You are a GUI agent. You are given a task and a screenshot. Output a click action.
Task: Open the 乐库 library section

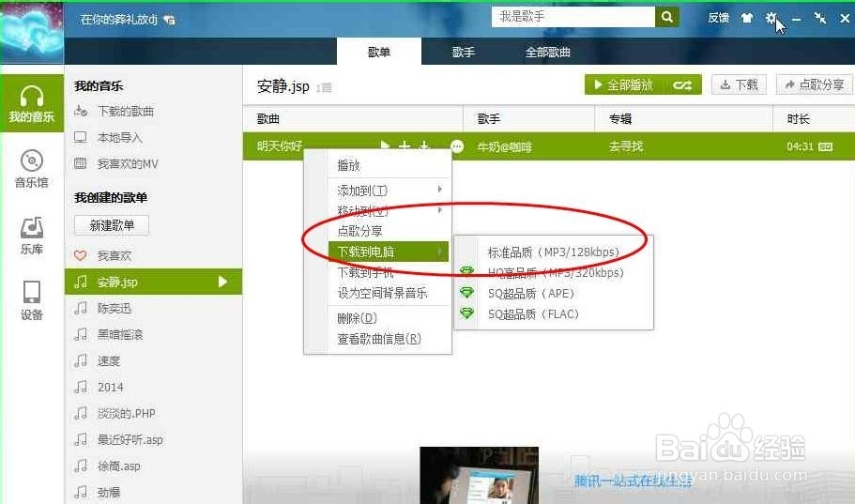[x=32, y=236]
